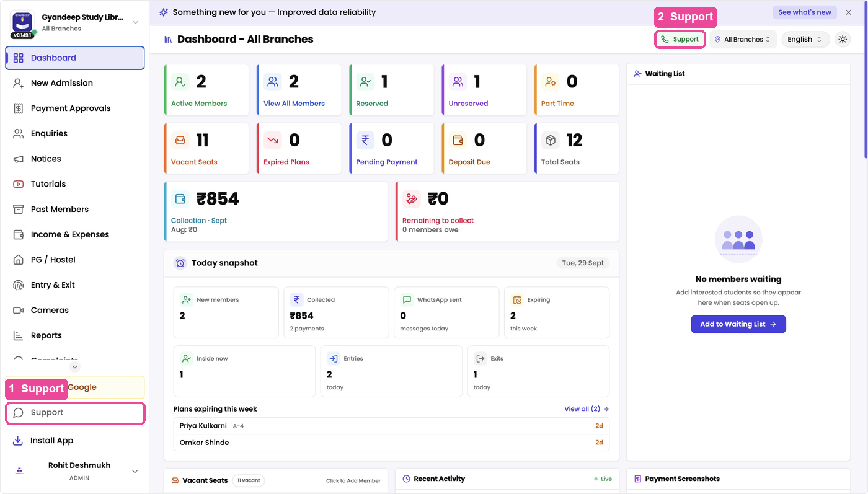Click the Tutorials video icon
This screenshot has width=868, height=494.
[19, 184]
